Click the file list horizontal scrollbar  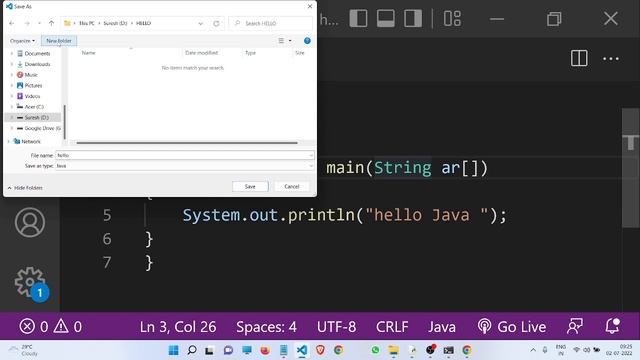pyautogui.click(x=187, y=143)
